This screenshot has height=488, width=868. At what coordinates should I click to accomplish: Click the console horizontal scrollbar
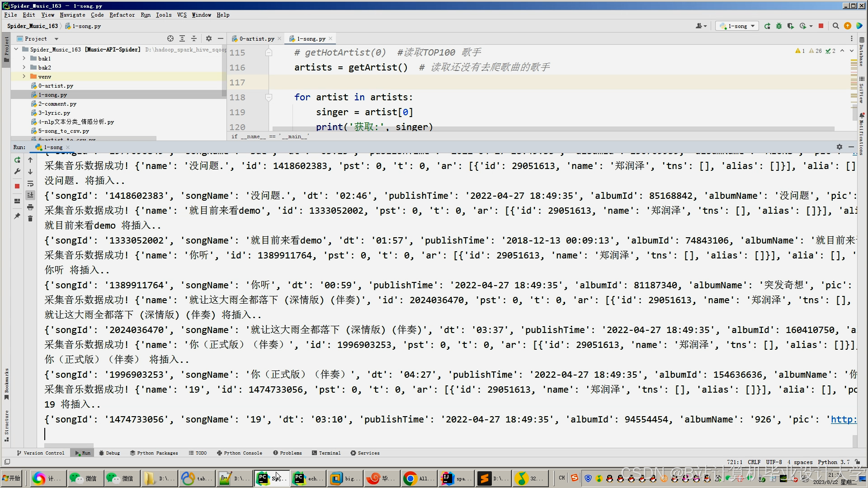pos(69,445)
